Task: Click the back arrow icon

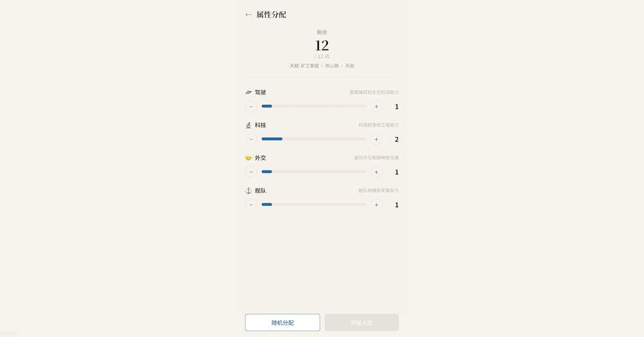Action: pyautogui.click(x=249, y=15)
